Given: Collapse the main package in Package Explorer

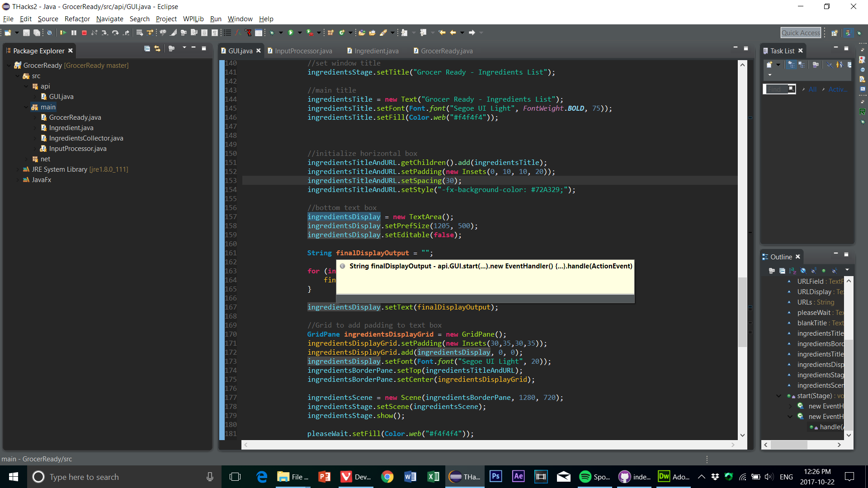Looking at the screenshot, I should [26, 107].
